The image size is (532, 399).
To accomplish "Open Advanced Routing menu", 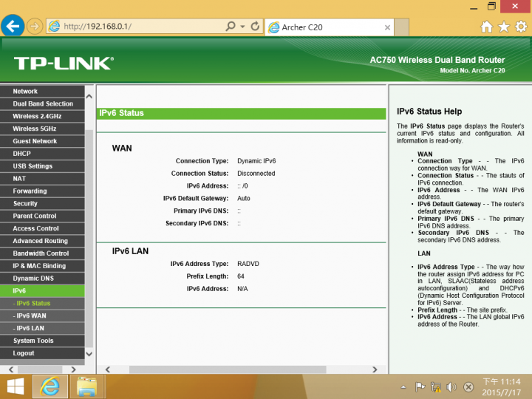I will 42,241.
